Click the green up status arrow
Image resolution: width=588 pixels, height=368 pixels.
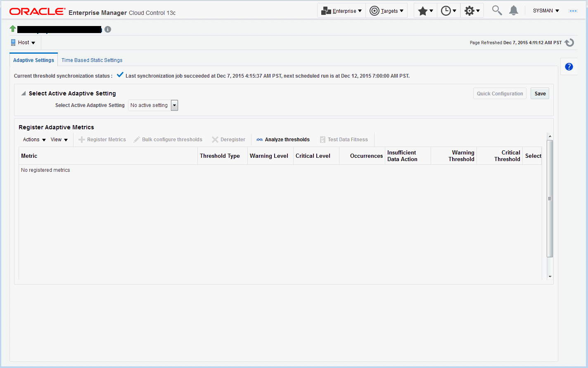[x=13, y=29]
